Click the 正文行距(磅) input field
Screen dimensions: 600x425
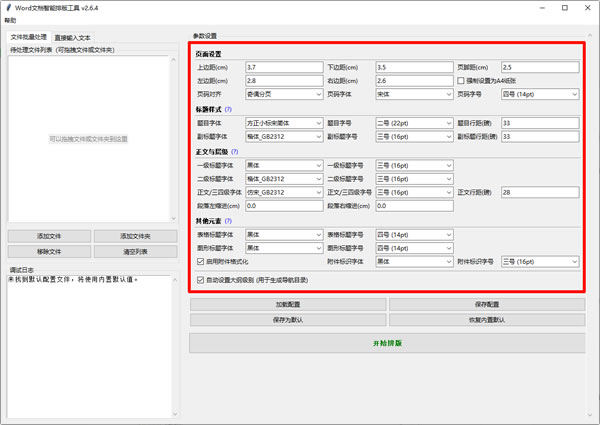tap(540, 192)
